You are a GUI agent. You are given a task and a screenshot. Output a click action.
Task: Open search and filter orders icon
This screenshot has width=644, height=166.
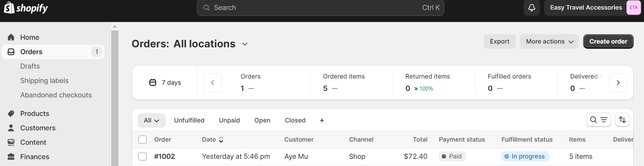(598, 120)
